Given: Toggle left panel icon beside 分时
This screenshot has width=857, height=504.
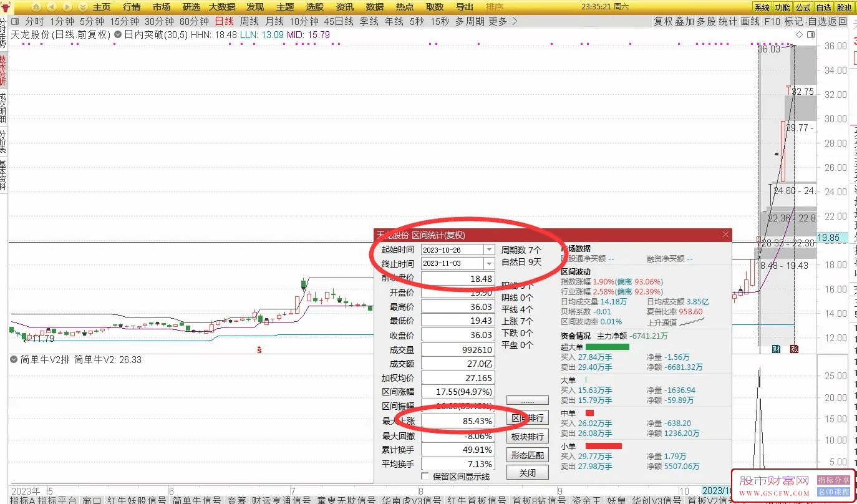Looking at the screenshot, I should point(15,21).
